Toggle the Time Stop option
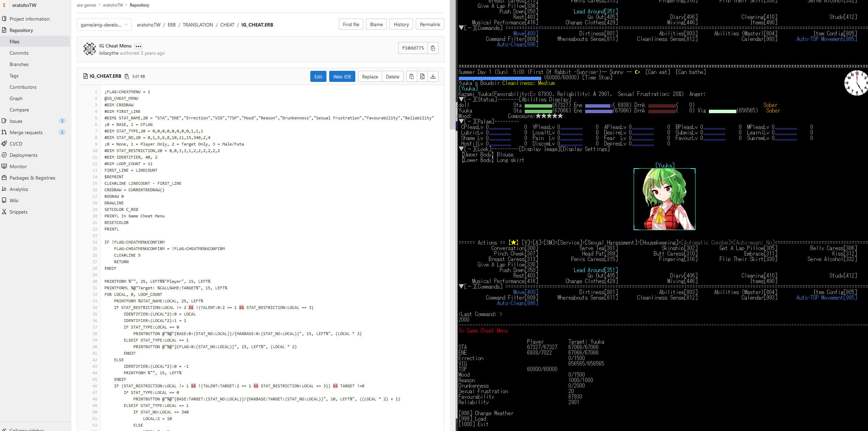The width and height of the screenshot is (868, 431). click(597, 78)
